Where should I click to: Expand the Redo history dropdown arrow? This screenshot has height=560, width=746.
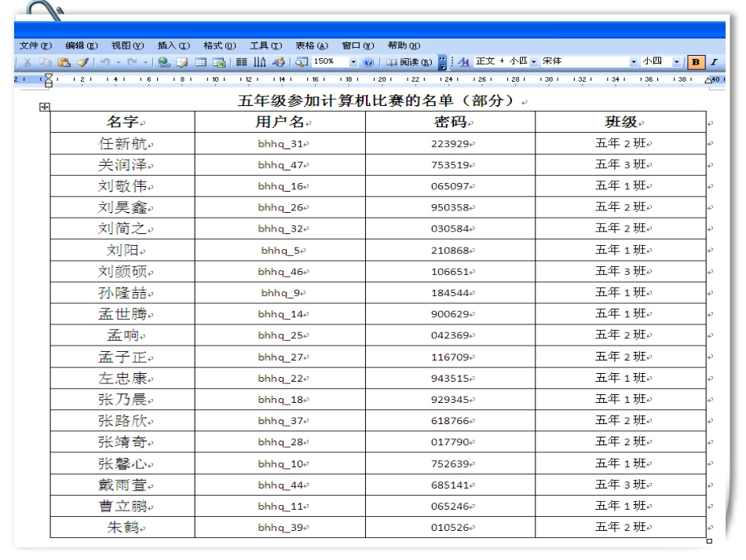[x=145, y=62]
